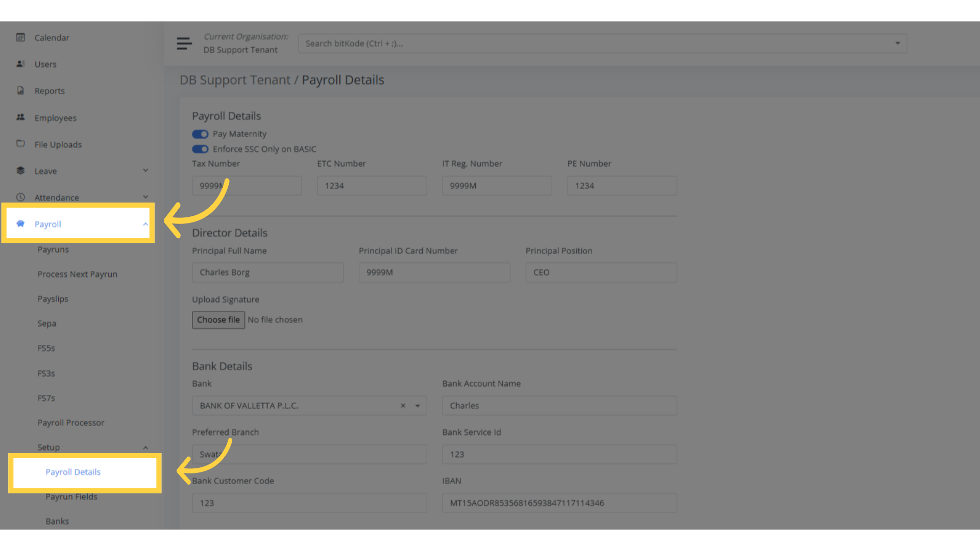This screenshot has height=551, width=980.
Task: Go to Payslips in the sidebar
Action: pyautogui.click(x=53, y=298)
